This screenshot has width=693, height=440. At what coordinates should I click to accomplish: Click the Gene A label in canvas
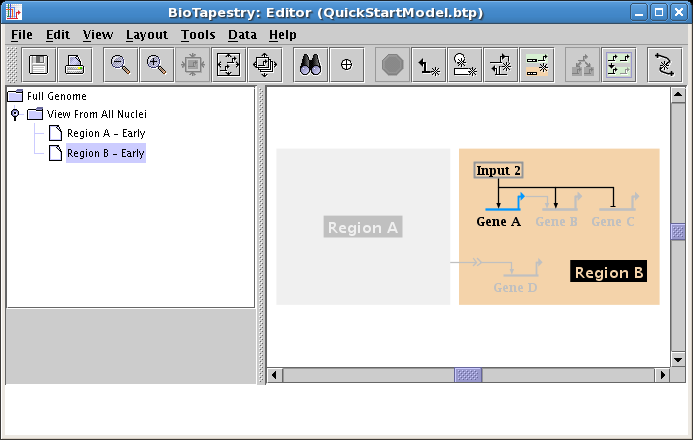pyautogui.click(x=498, y=222)
